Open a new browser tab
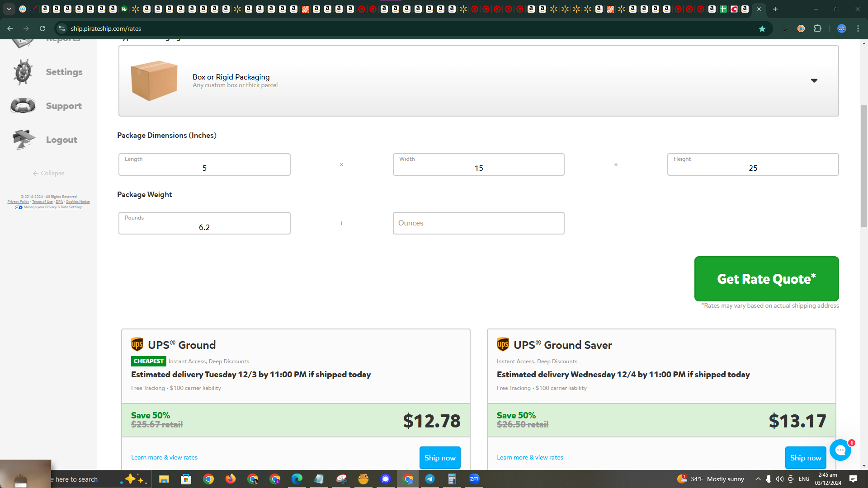Viewport: 868px width, 488px height. [x=775, y=9]
